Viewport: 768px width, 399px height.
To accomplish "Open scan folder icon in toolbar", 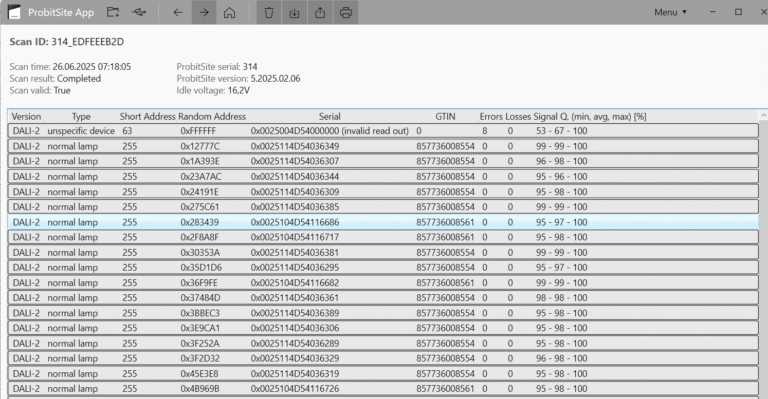I will click(113, 12).
